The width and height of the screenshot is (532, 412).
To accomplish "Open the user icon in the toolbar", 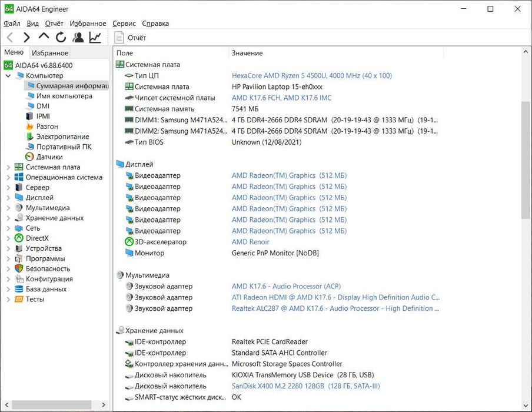I will (x=78, y=37).
